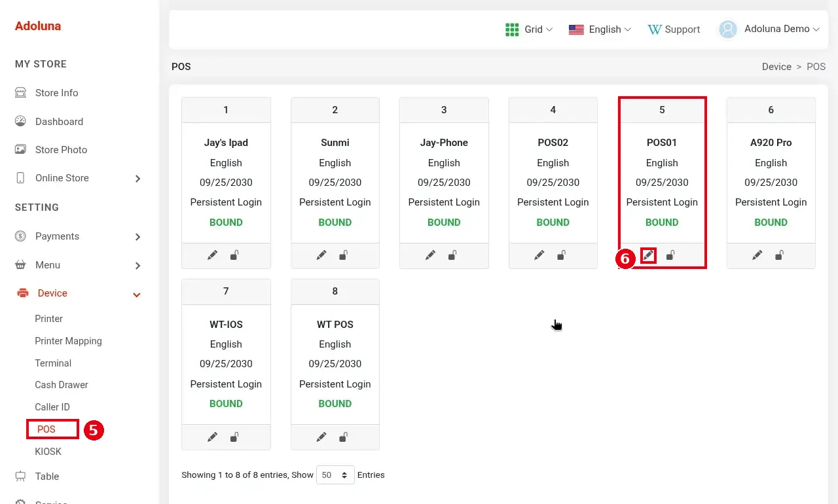
Task: Unbind the Jay's Ipad device lock icon
Action: (234, 255)
